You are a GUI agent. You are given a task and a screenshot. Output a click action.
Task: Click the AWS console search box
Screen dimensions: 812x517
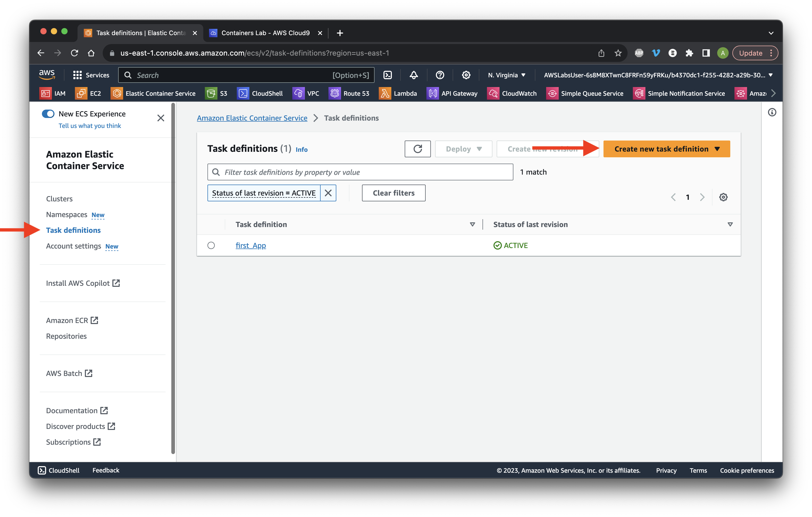point(246,75)
